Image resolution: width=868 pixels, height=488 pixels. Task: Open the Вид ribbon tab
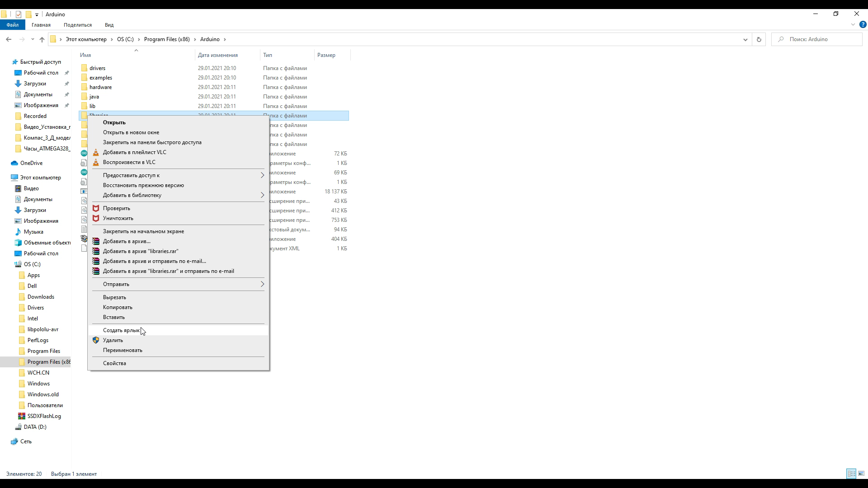109,25
